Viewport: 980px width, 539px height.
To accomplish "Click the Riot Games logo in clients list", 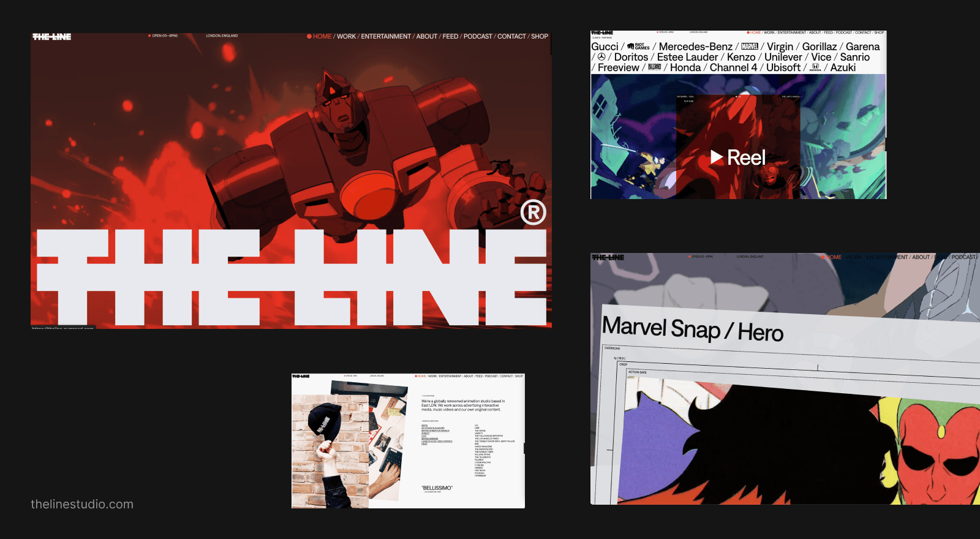I will (638, 47).
